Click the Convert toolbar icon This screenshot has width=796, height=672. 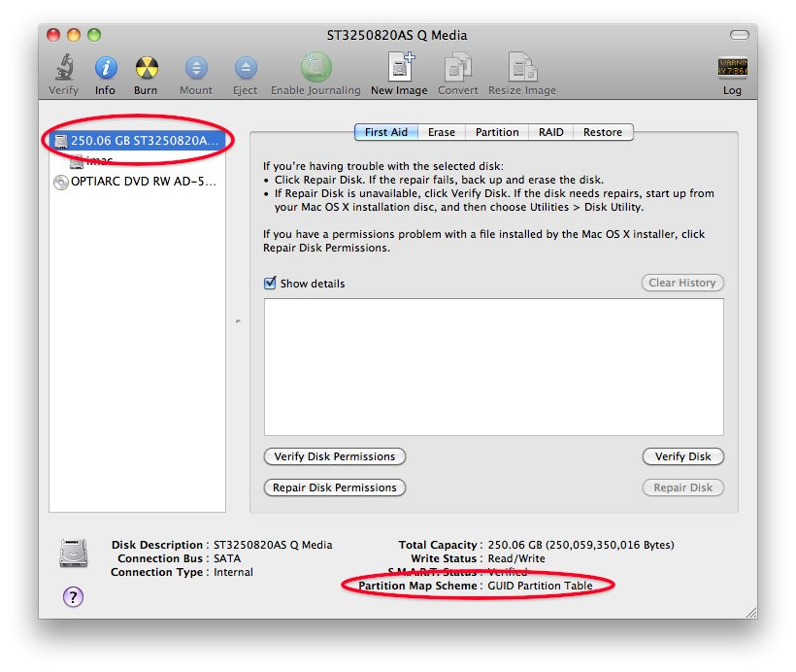click(458, 67)
